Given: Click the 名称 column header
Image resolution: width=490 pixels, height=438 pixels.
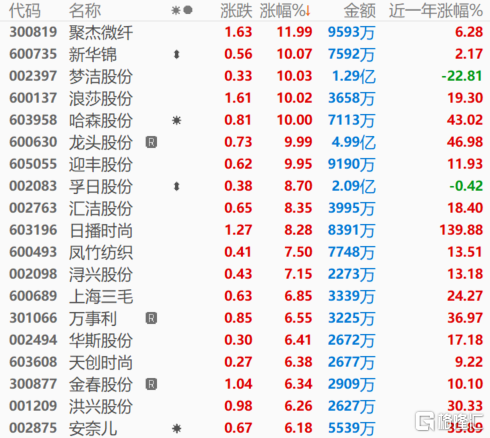Looking at the screenshot, I should 85,11.
